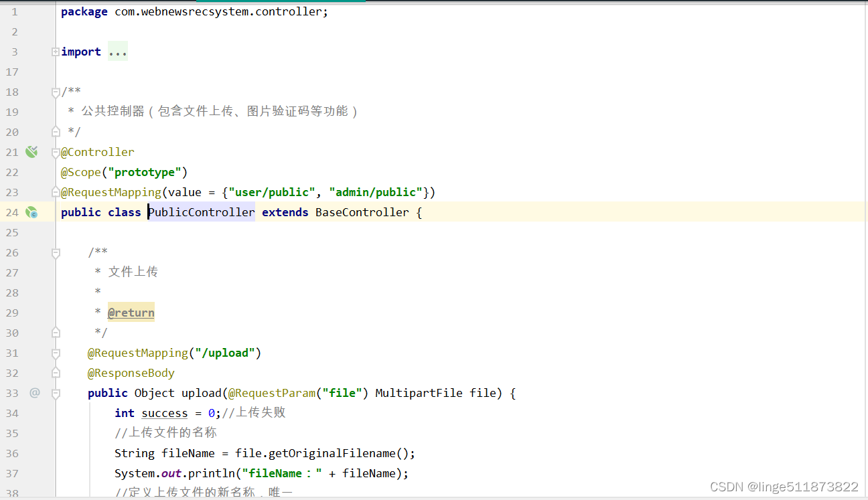Place the cursor on the PublicController class name
868x500 pixels.
click(x=202, y=212)
